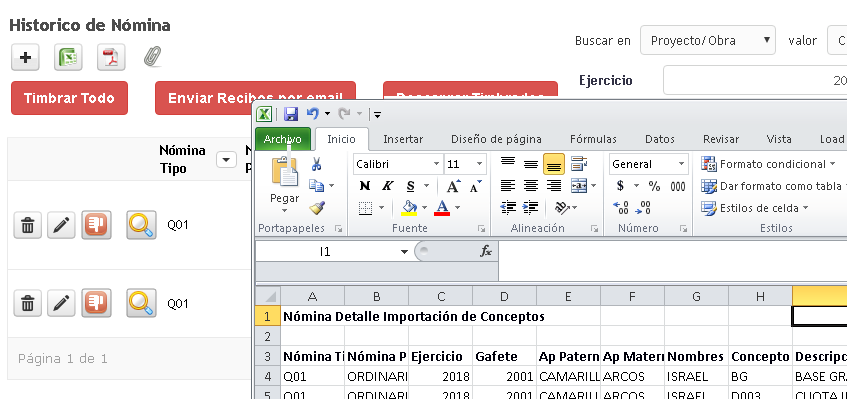Edit the first Q01 row with pencil icon
Screen dimensions: 847x399
(x=61, y=225)
